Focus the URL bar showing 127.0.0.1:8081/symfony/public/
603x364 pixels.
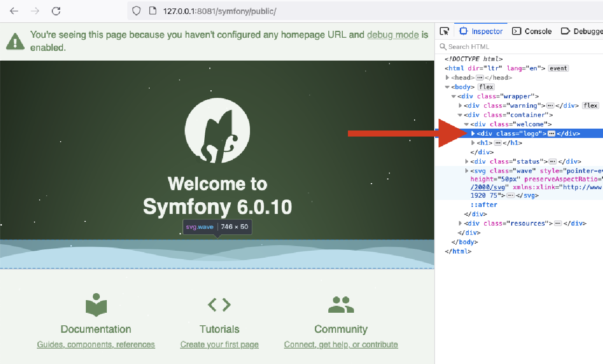coord(365,11)
